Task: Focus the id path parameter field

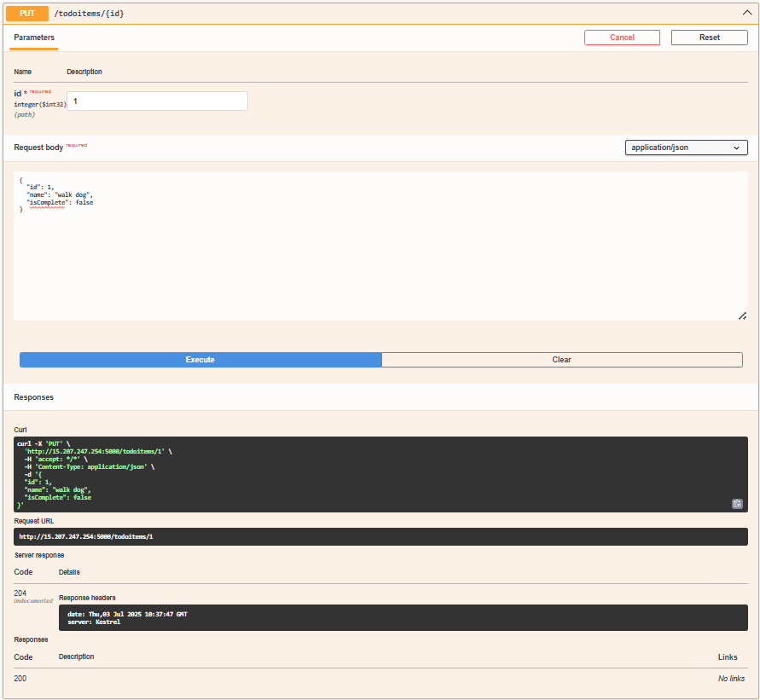Action: 157,101
